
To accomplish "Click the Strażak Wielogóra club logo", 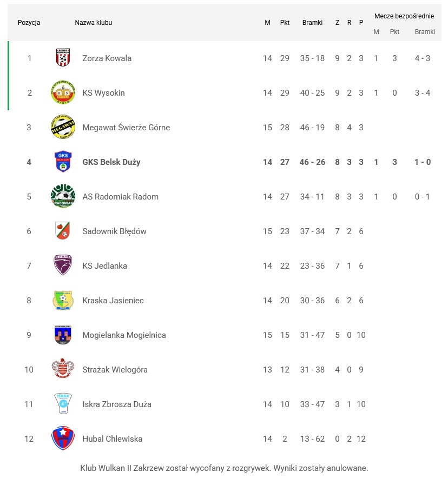I will coord(63,369).
